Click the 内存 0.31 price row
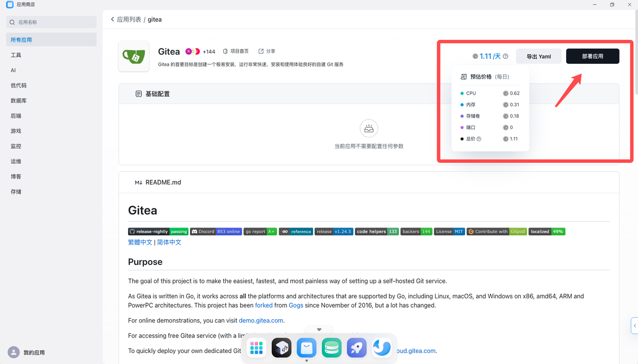The height and width of the screenshot is (364, 638). pos(490,105)
